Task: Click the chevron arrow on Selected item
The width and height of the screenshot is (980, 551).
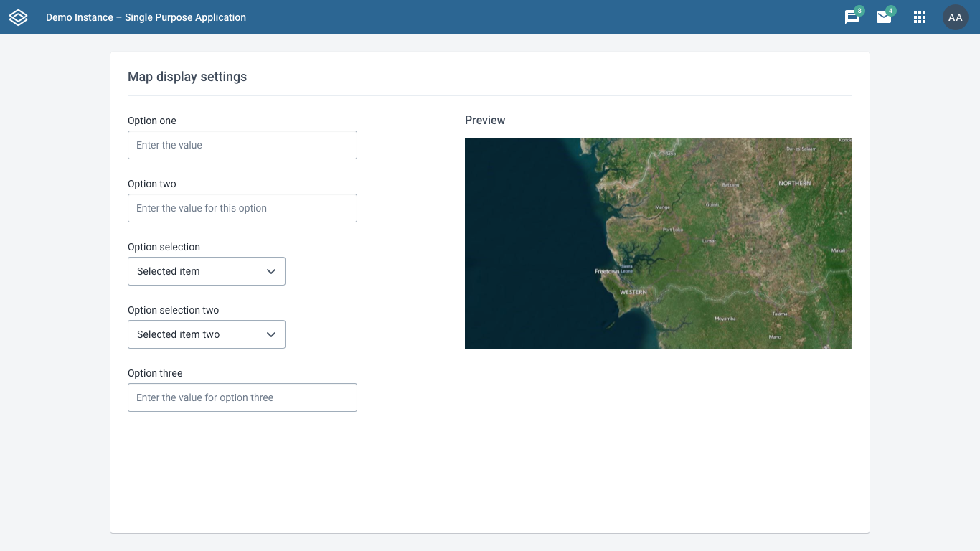Action: tap(271, 271)
